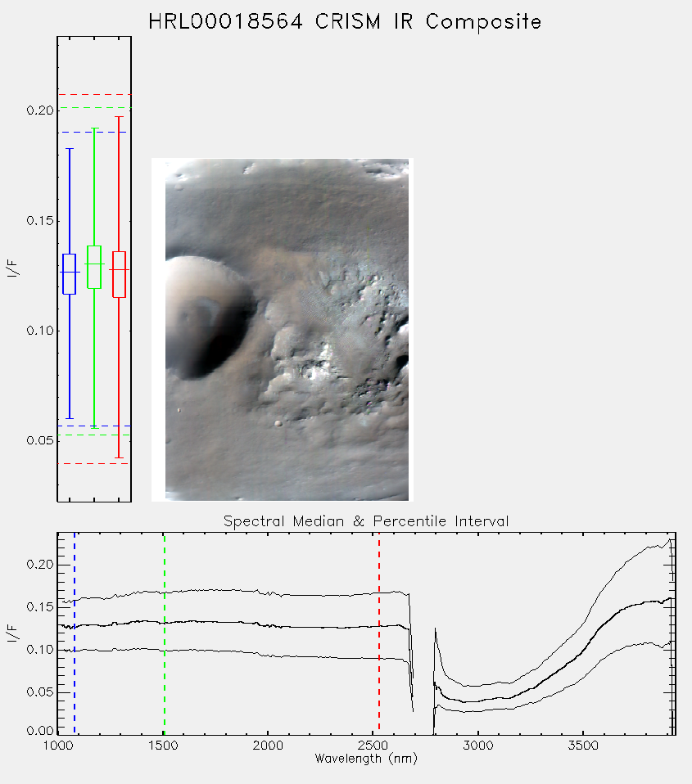Viewport: 692px width, 784px height.
Task: Click the Spectral Median & Percentile Interval heading
Action: [366, 521]
